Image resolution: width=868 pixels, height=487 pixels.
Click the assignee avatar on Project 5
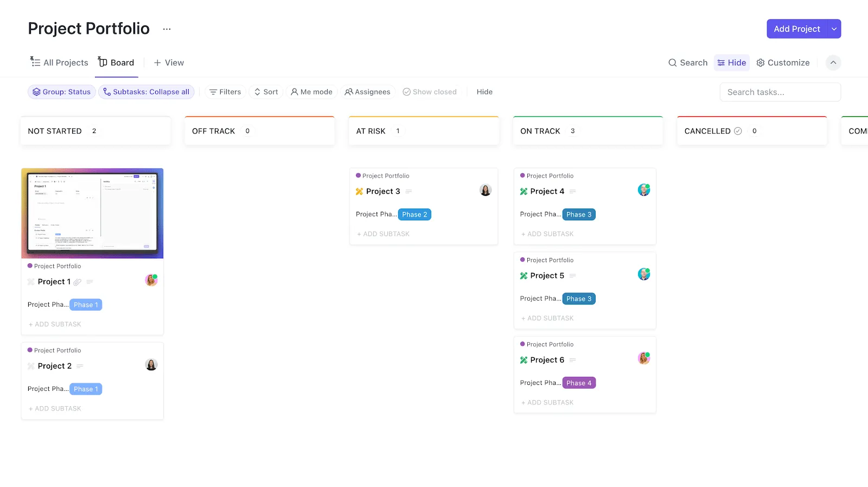click(x=644, y=274)
